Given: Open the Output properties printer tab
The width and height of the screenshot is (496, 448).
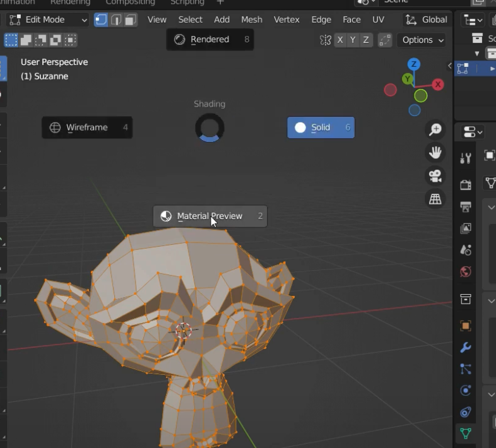Looking at the screenshot, I should click(466, 206).
